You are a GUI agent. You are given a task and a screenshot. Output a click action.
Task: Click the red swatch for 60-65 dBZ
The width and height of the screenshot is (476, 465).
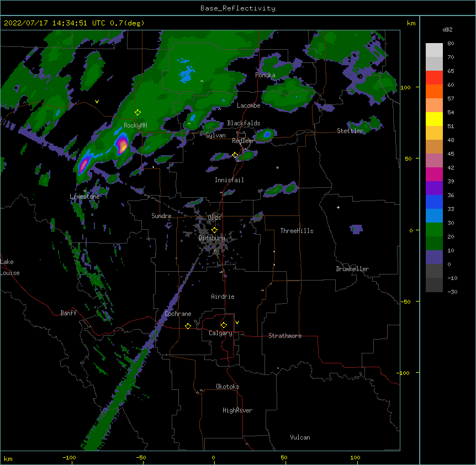(x=434, y=78)
